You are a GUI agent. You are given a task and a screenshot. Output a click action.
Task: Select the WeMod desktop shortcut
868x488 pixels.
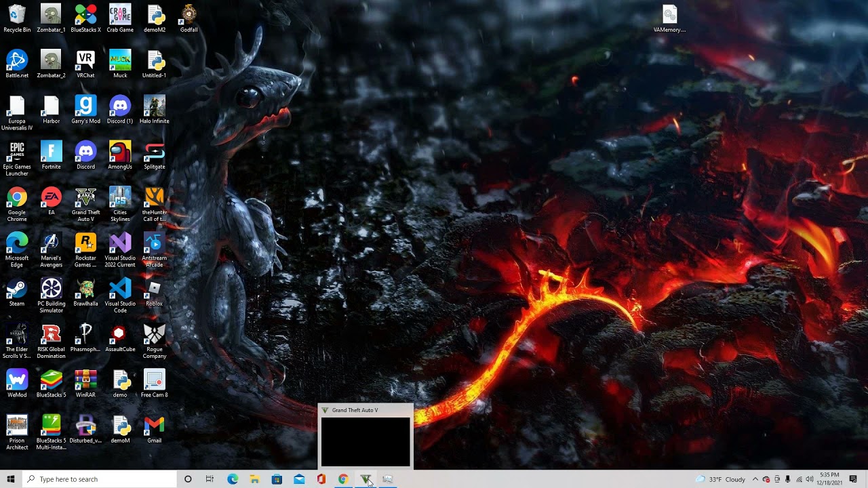click(x=17, y=384)
